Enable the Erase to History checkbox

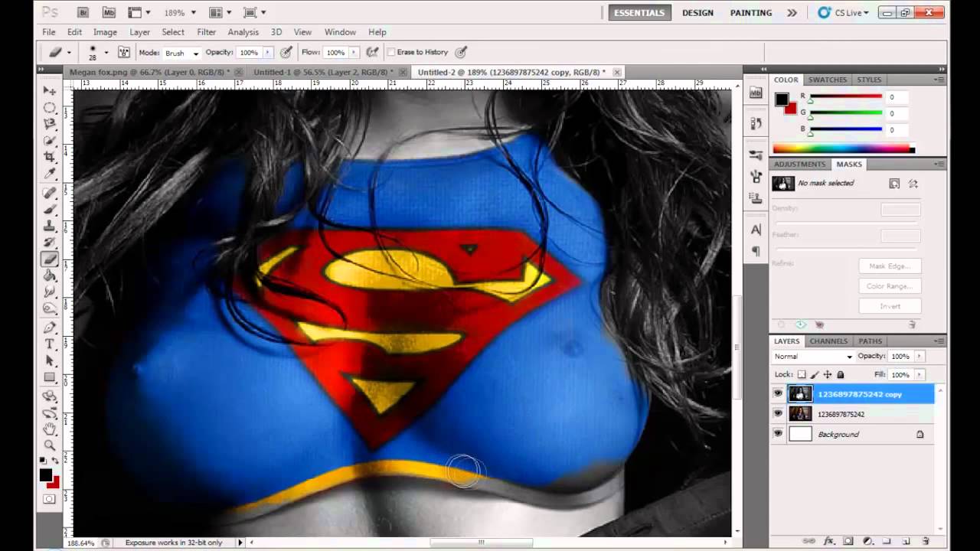pos(390,52)
